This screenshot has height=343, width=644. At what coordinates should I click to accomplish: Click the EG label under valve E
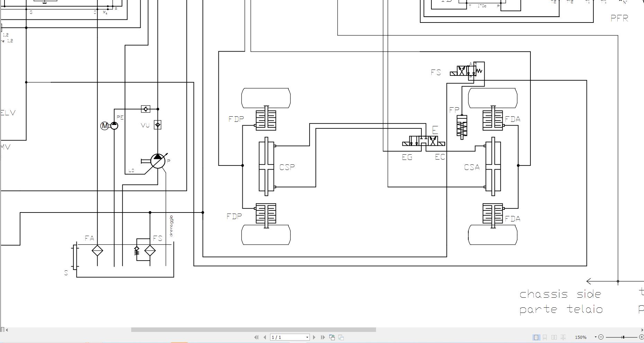tap(407, 157)
